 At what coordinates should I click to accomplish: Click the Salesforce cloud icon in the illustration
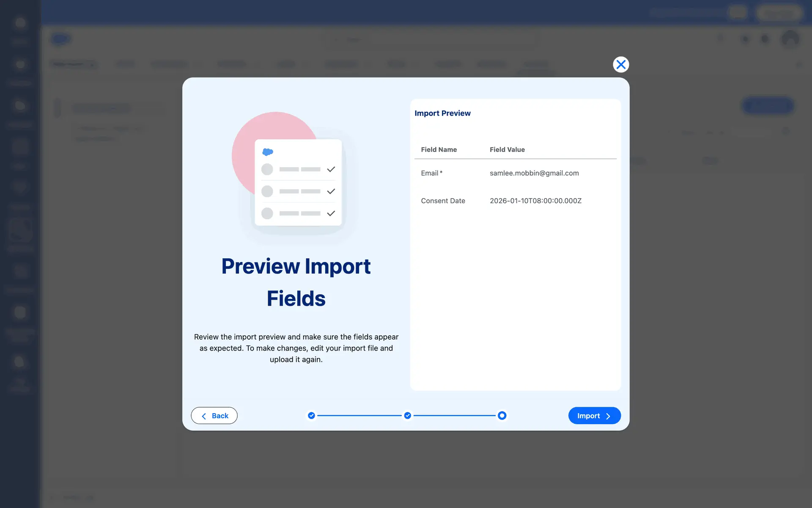click(x=268, y=152)
